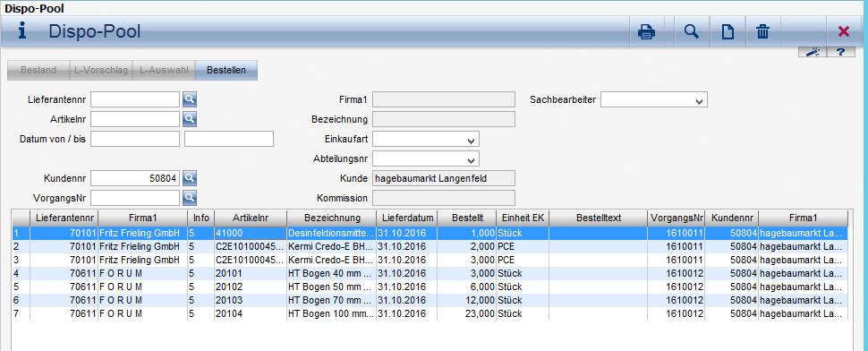Expand the Einkaufart dropdown
Image resolution: width=868 pixels, height=351 pixels.
coord(471,140)
